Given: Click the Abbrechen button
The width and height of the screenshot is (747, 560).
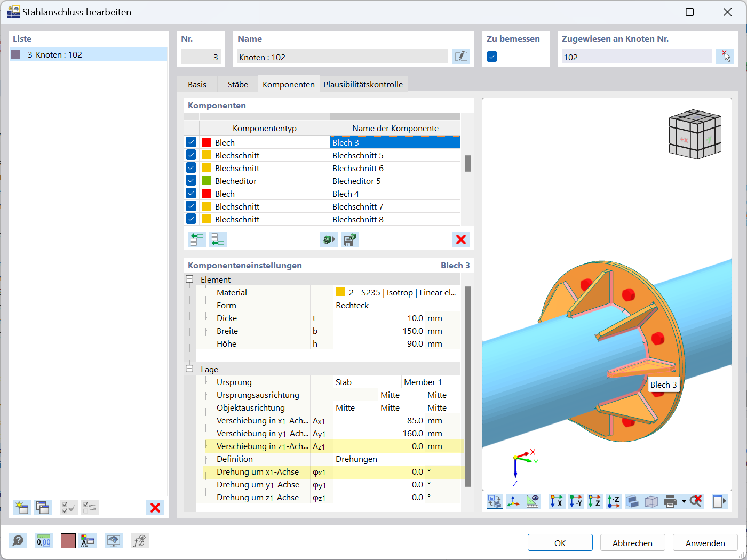Looking at the screenshot, I should [632, 542].
